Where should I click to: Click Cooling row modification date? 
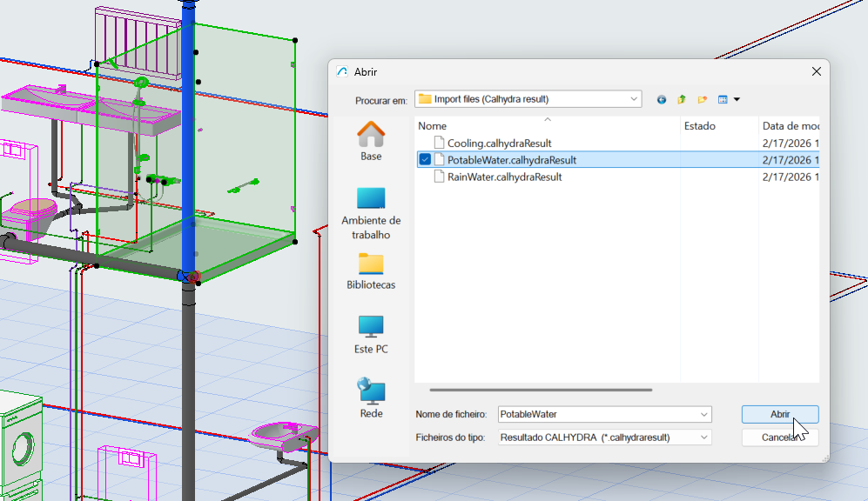790,144
